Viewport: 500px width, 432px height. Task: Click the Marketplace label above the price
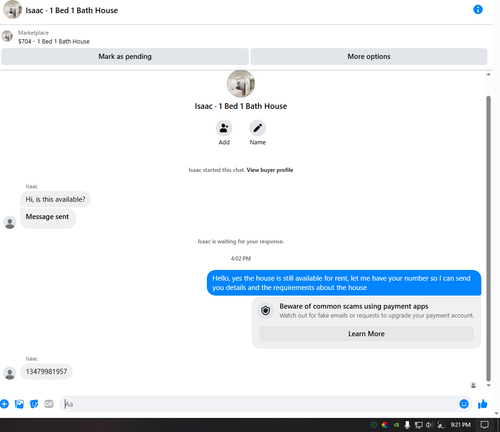(33, 33)
